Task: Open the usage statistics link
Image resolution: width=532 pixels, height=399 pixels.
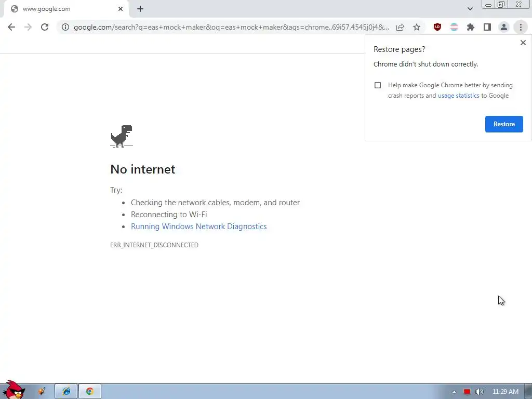Action: (x=458, y=96)
